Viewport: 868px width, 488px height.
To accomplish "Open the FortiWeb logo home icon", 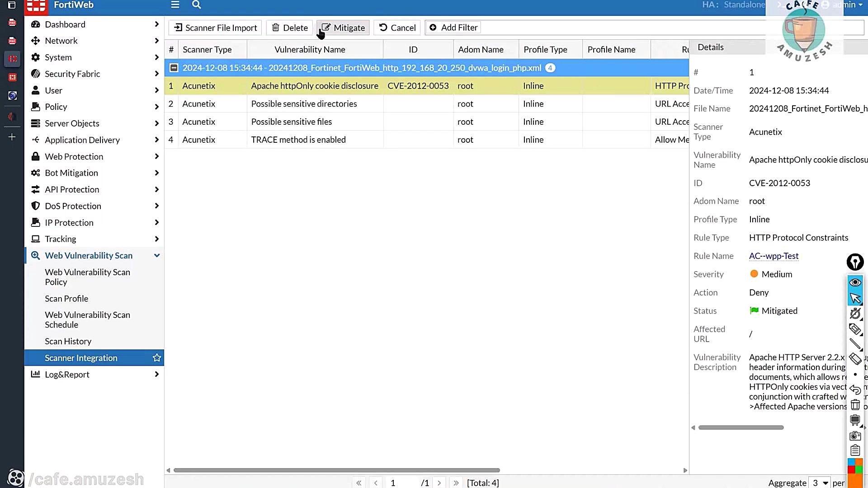I will coord(36,6).
